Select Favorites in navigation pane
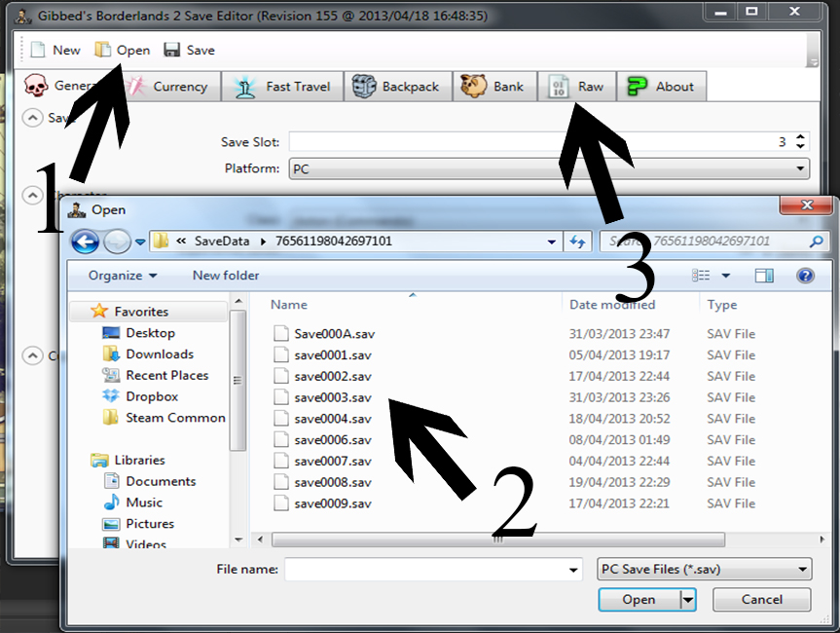Screen dimensions: 840x633 (x=141, y=312)
